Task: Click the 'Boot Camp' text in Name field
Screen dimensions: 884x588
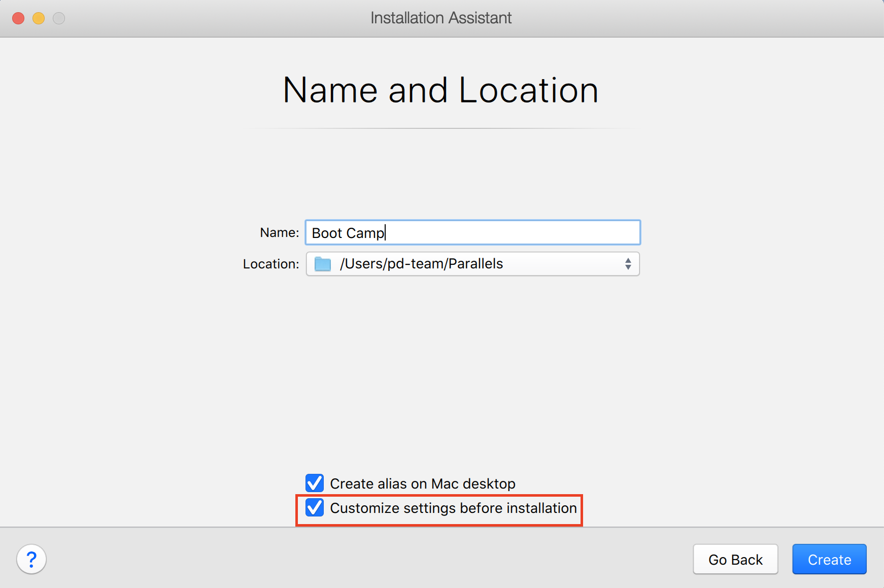Action: tap(348, 233)
